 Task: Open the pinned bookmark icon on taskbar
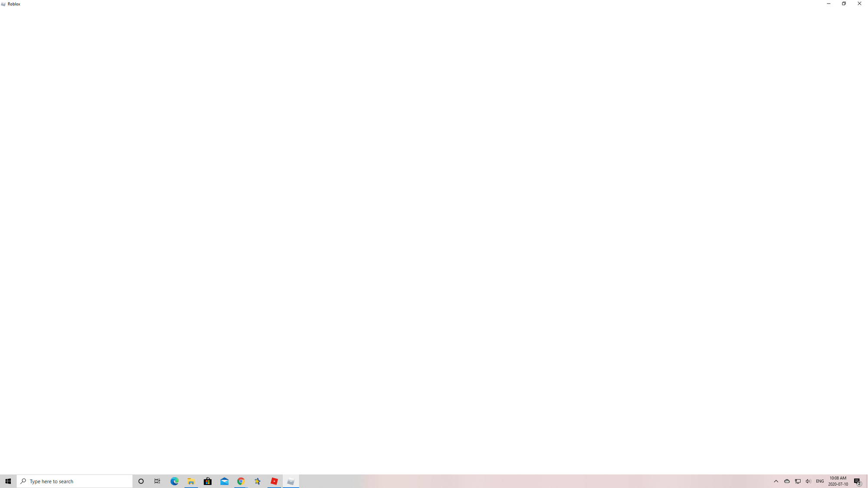(257, 481)
